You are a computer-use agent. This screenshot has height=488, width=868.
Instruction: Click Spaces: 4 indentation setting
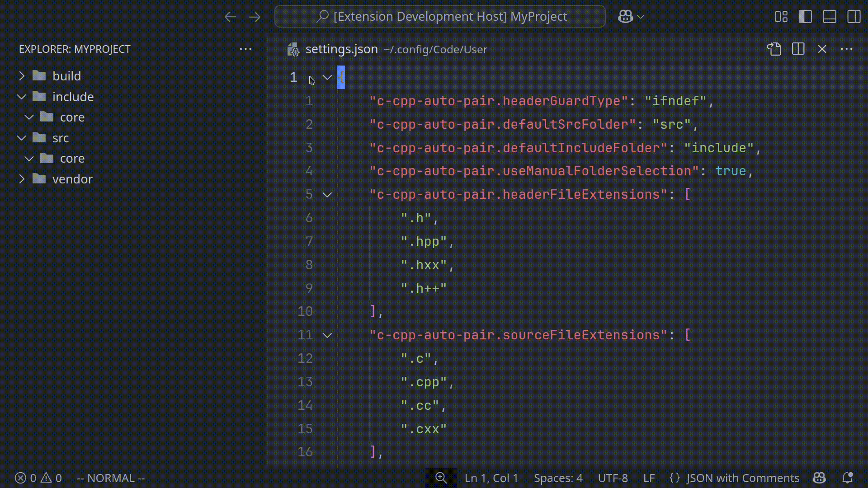558,478
